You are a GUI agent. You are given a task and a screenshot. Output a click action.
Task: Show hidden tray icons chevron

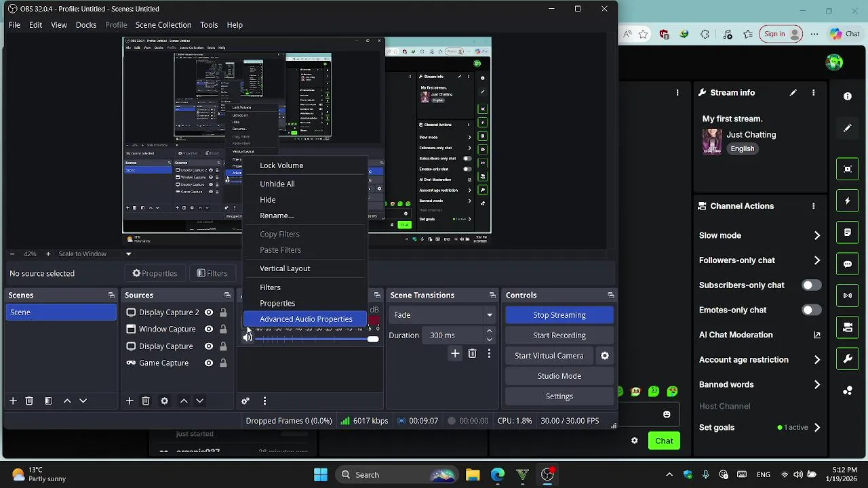669,475
